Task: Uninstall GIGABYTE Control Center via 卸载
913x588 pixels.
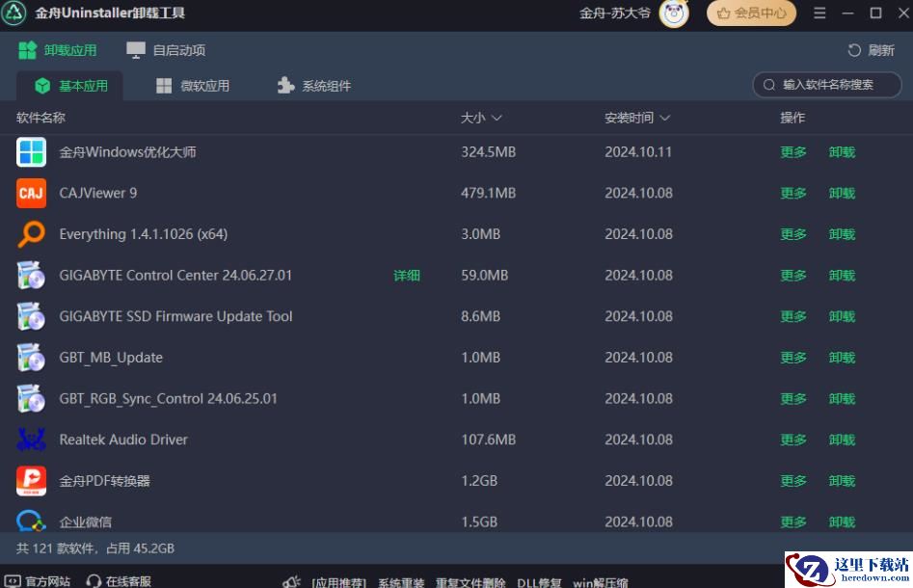Action: coord(842,276)
